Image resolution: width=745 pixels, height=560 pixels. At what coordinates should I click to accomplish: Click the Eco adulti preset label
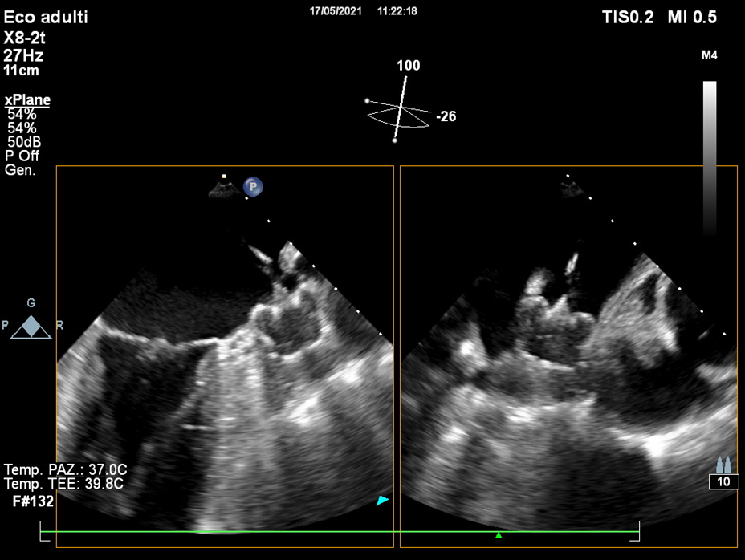coord(46,17)
